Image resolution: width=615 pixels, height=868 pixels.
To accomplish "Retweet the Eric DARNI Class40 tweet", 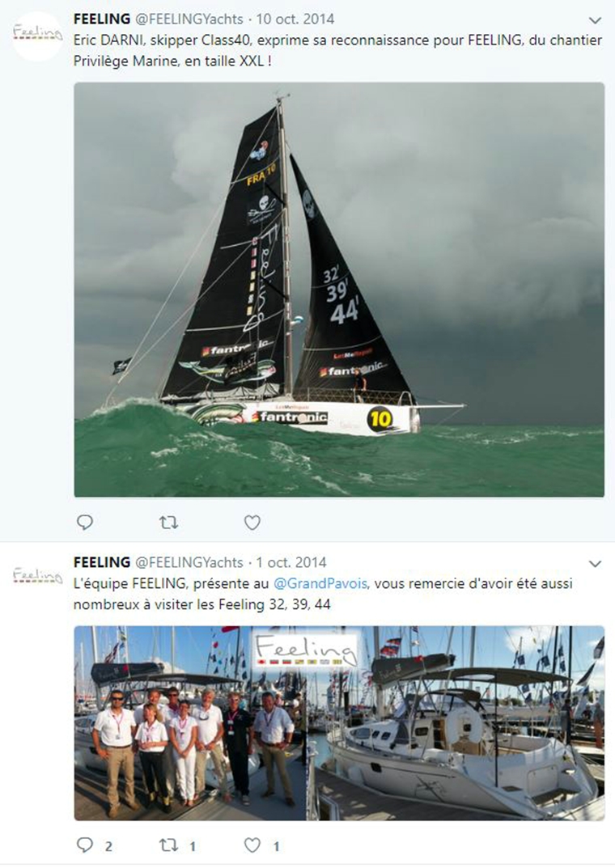I will pos(168,522).
